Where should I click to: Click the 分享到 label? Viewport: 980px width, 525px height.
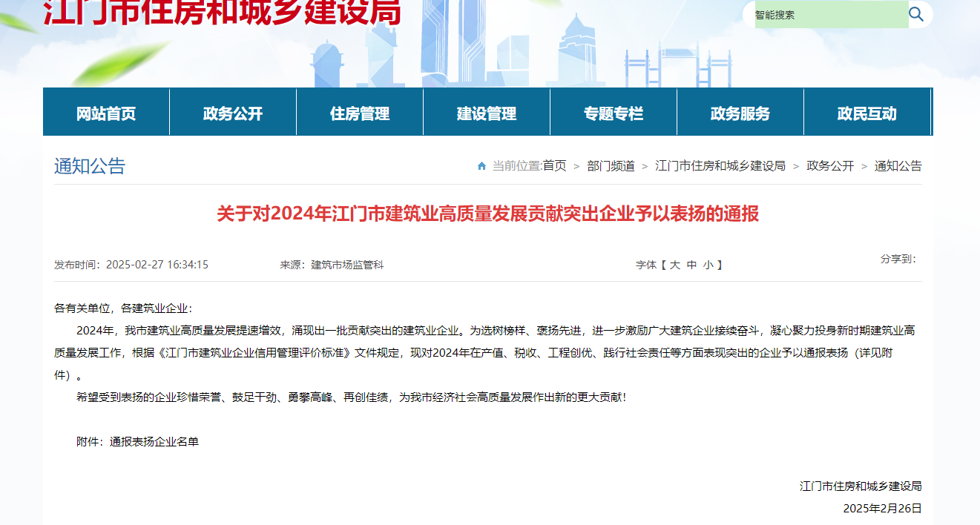pos(898,259)
